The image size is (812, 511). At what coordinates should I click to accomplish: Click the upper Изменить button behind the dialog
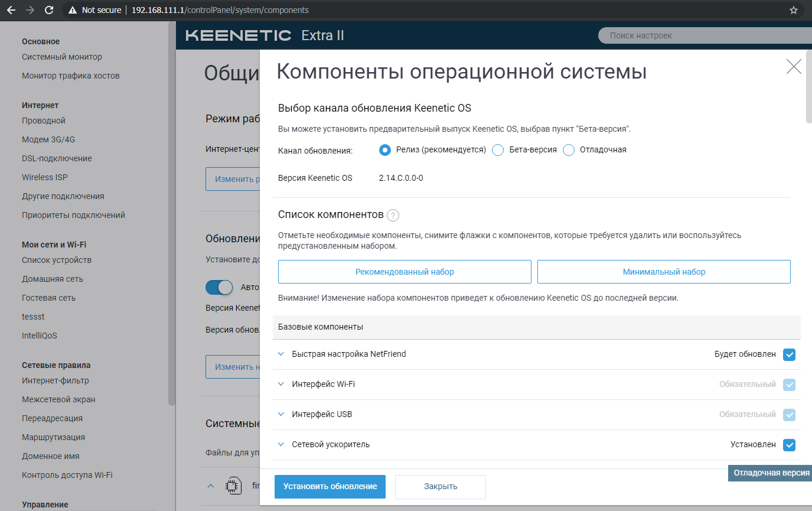pos(233,179)
